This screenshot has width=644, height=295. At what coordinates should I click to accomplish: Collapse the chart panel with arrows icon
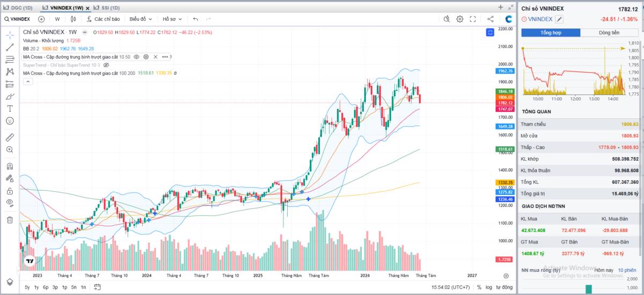pyautogui.click(x=510, y=7)
